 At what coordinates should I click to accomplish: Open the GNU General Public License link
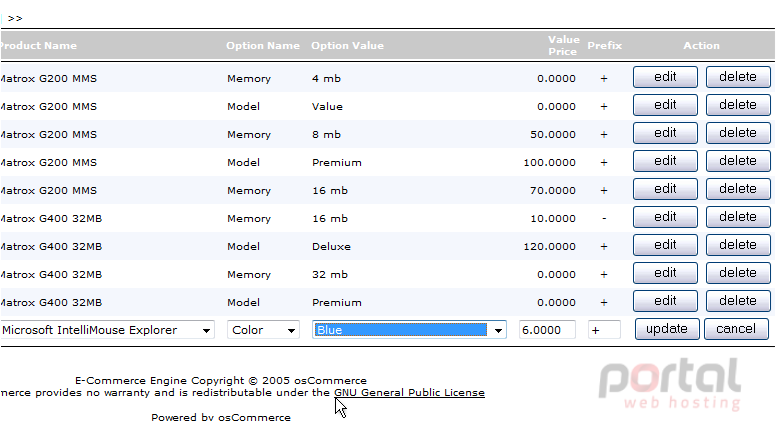[x=409, y=393]
